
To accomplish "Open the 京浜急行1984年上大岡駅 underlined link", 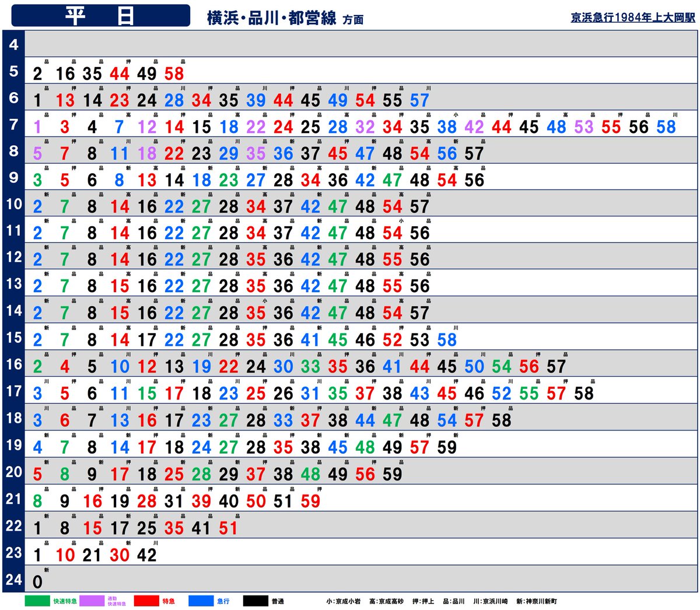I will coord(633,17).
